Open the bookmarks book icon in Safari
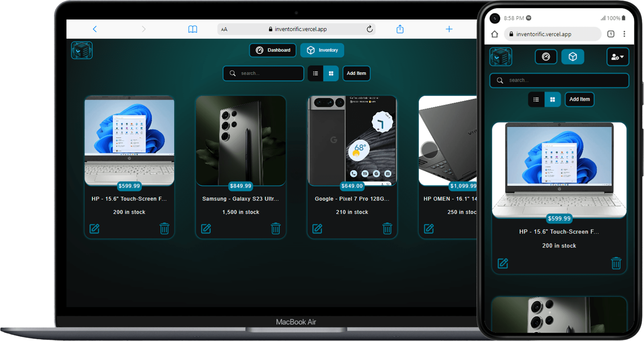This screenshot has height=341, width=644. (193, 29)
